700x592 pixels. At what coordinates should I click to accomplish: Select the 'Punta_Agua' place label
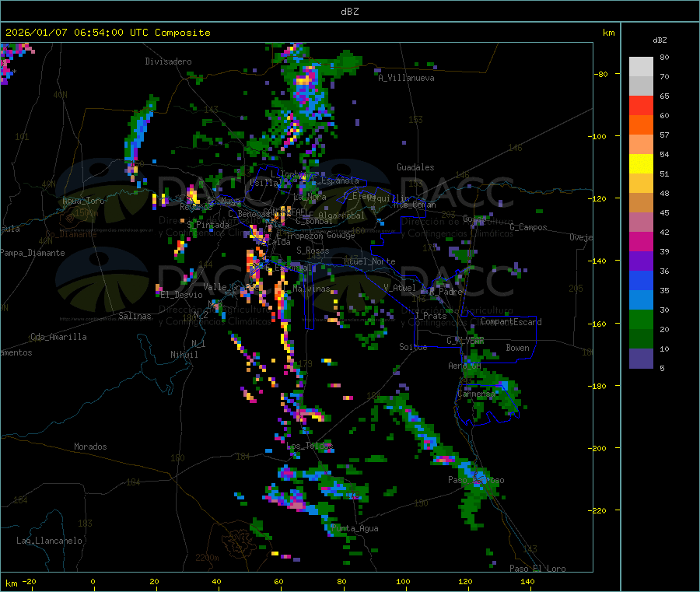(355, 528)
